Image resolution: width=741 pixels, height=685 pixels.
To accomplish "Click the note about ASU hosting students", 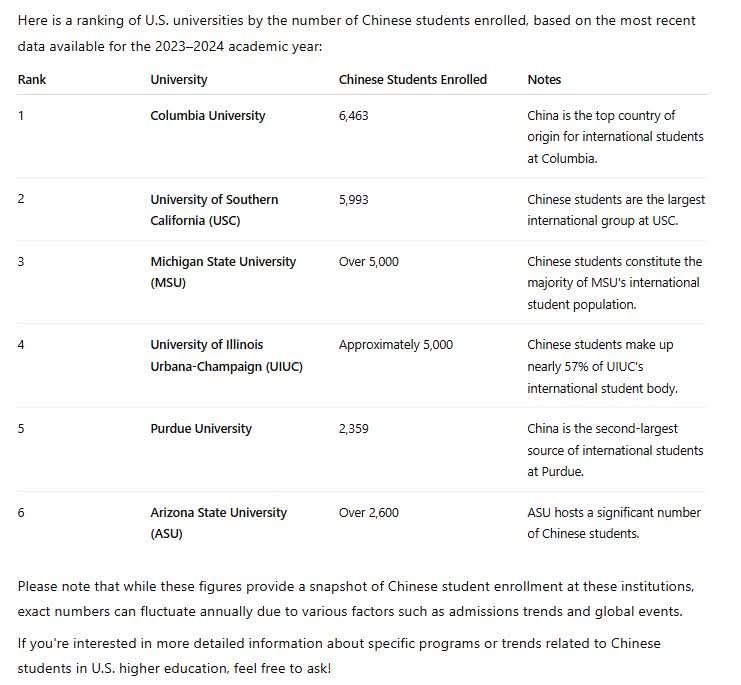I will [x=614, y=523].
